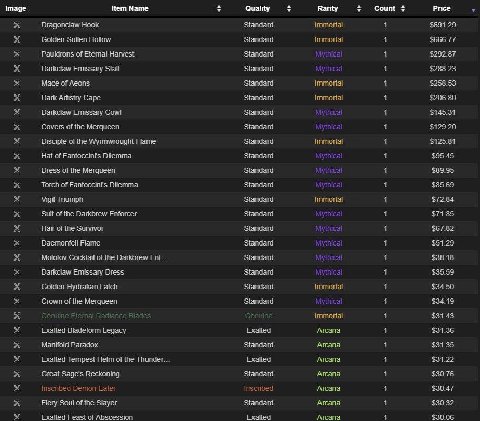Image resolution: width=480 pixels, height=421 pixels.
Task: Toggle Price column descending sort arrow
Action: (x=473, y=10)
